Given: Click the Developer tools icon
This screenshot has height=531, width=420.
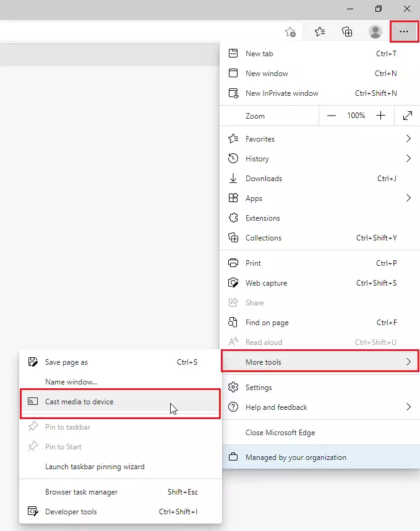Looking at the screenshot, I should coord(33,511).
